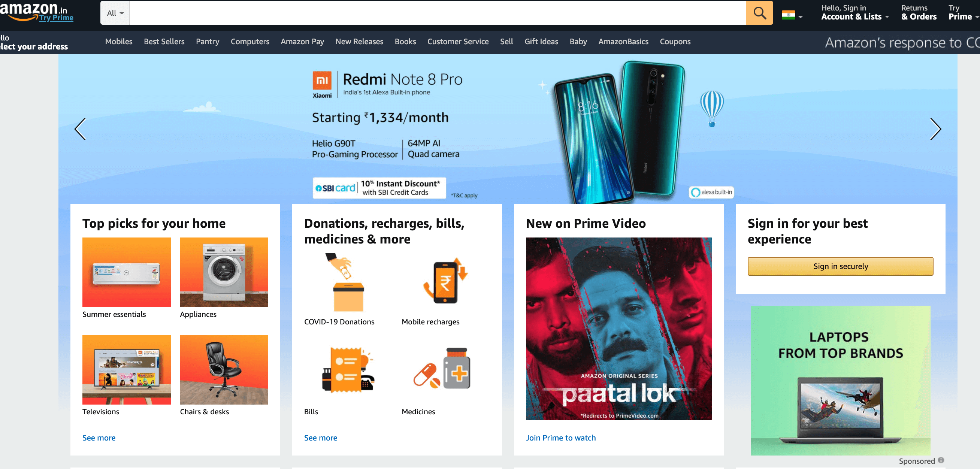Open the Best Sellers nav item
The width and height of the screenshot is (980, 469).
pyautogui.click(x=164, y=42)
